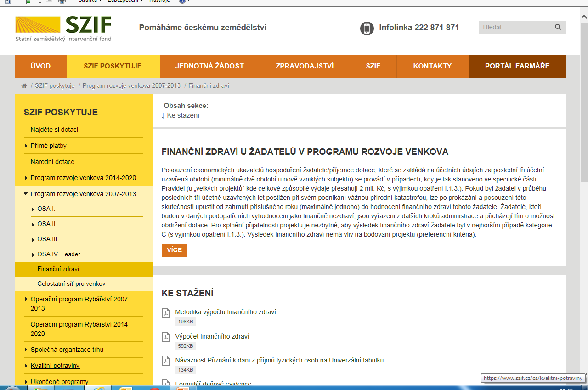Click the Obsah sekce label
Viewport: 588px width, 390px height.
tap(186, 106)
